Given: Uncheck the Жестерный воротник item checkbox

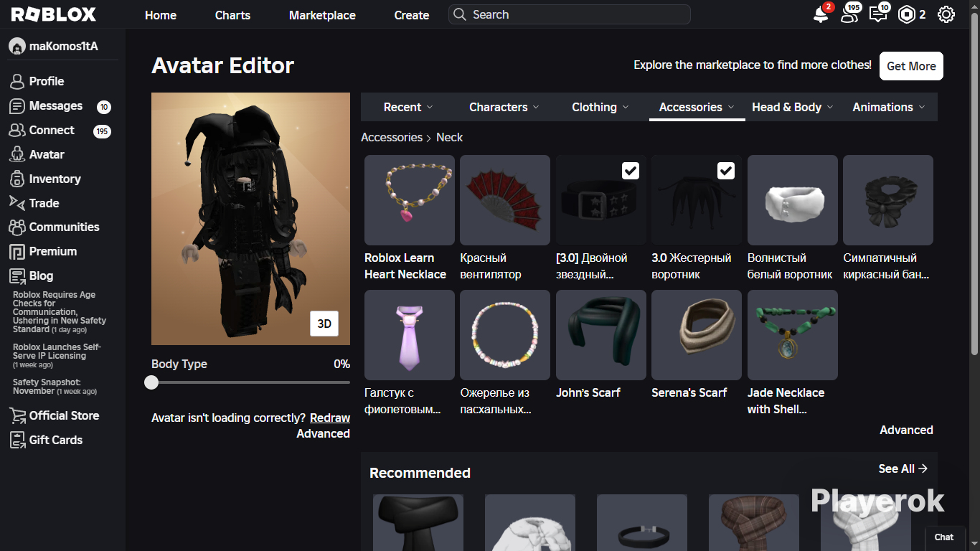Looking at the screenshot, I should tap(726, 171).
